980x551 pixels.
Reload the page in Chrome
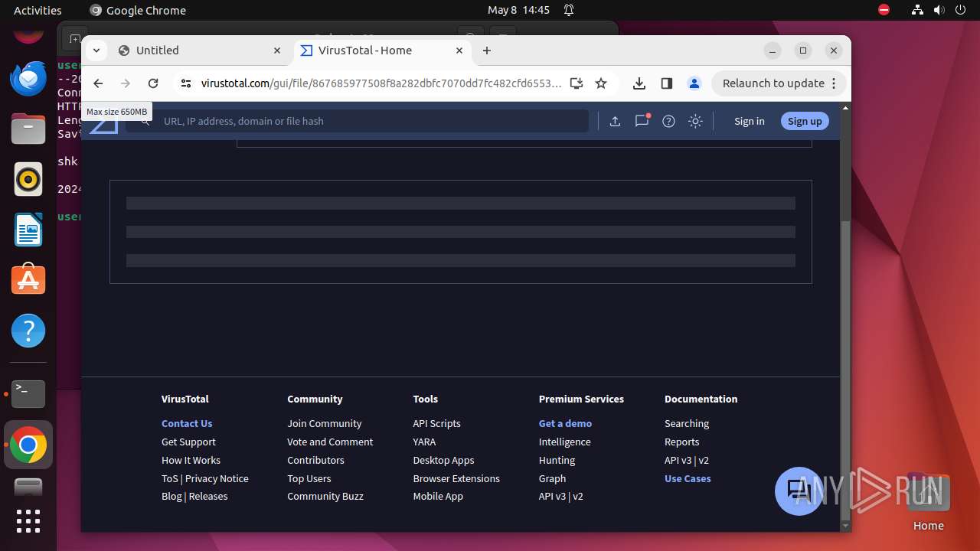[x=153, y=83]
